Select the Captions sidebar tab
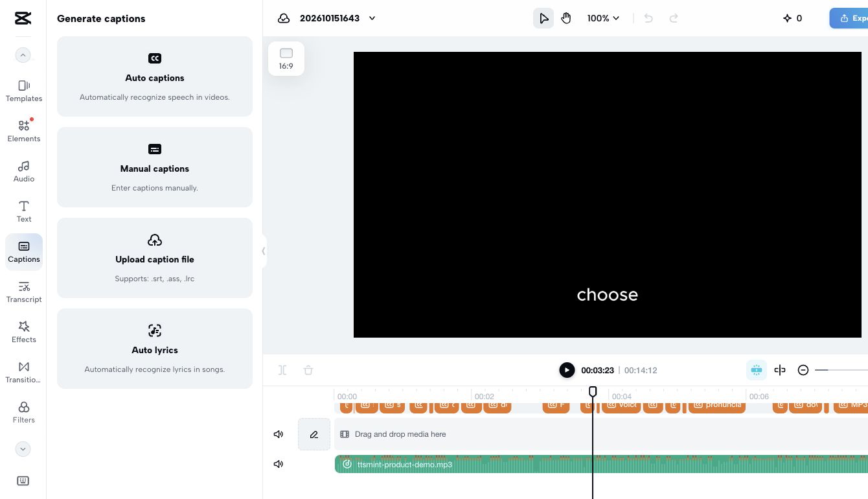 point(24,252)
